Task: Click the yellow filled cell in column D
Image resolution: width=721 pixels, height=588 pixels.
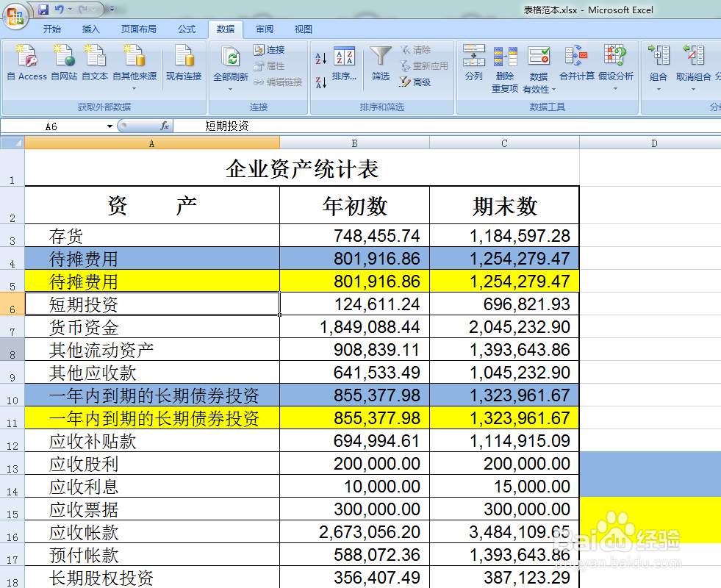Action: point(650,520)
